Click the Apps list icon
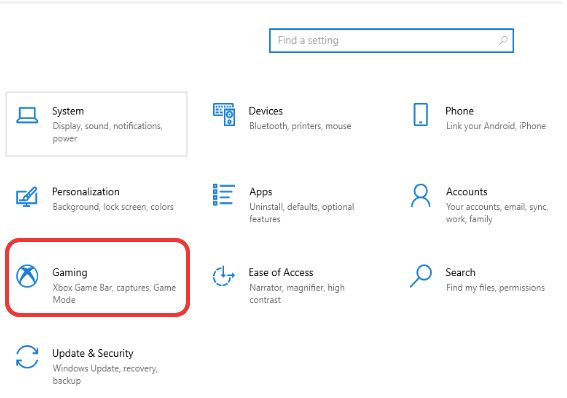The height and width of the screenshot is (398, 567). point(224,195)
